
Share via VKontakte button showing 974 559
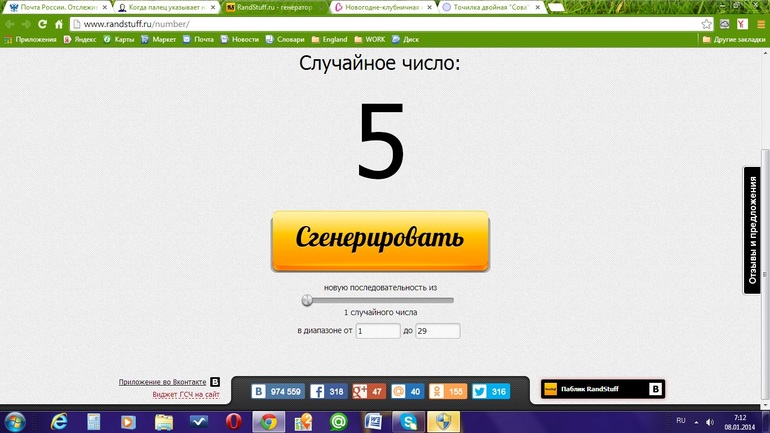278,391
